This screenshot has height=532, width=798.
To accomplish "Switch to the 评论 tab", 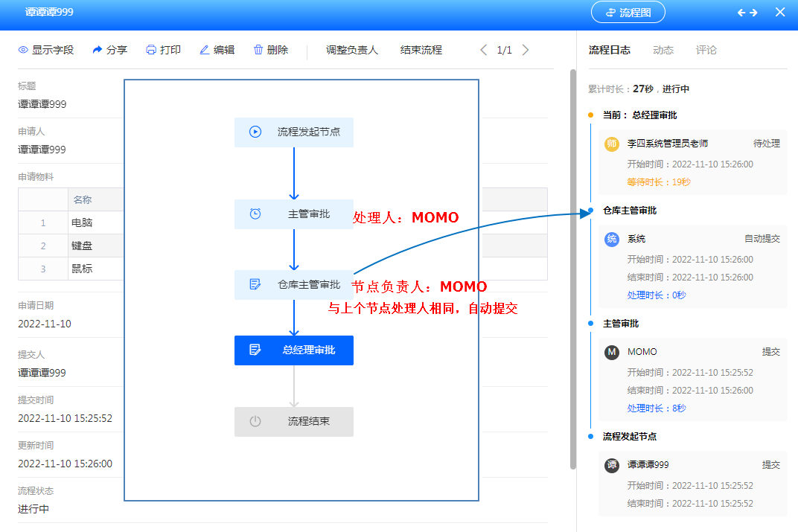I will pos(706,50).
